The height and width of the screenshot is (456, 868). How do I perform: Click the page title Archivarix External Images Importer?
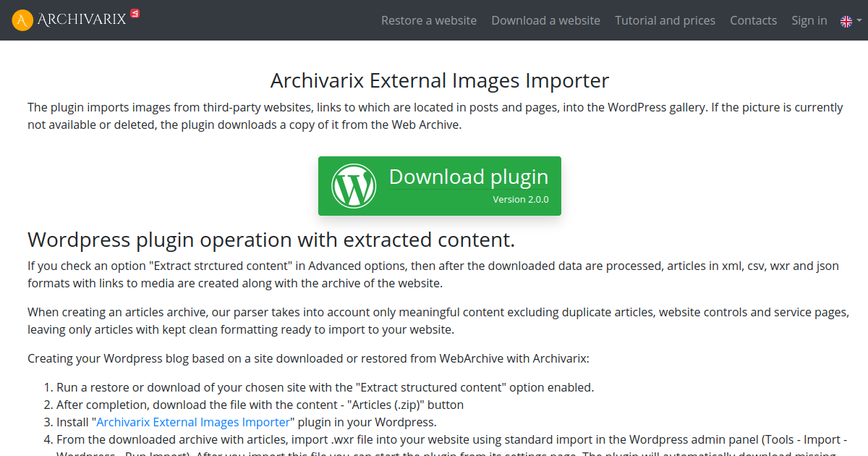[x=440, y=80]
